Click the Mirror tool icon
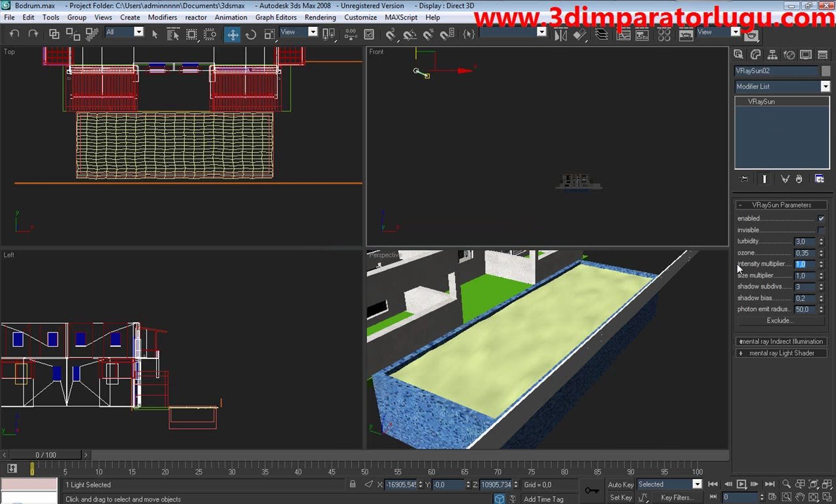The width and height of the screenshot is (836, 504). 560,34
